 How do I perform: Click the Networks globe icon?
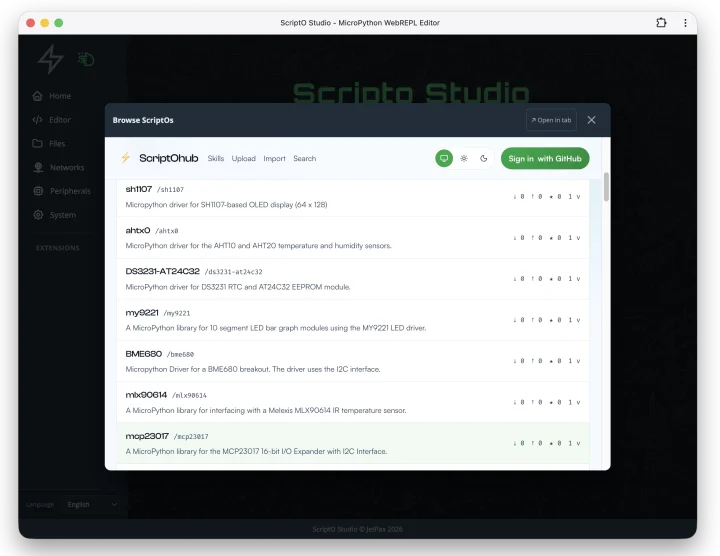click(x=38, y=168)
